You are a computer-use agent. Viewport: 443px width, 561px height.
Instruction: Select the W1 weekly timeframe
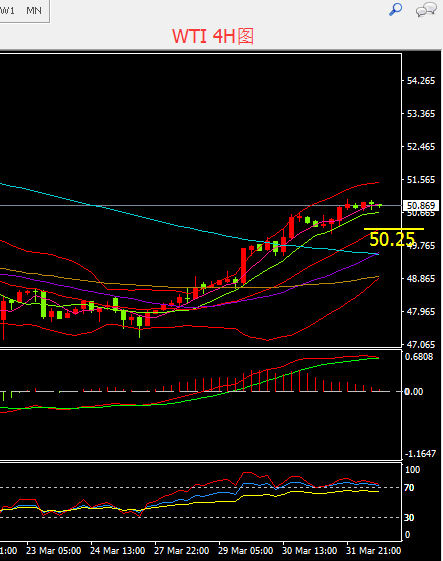[7, 11]
